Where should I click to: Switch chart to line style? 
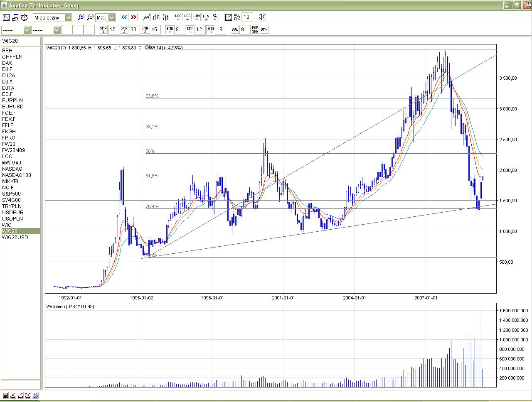[x=146, y=17]
